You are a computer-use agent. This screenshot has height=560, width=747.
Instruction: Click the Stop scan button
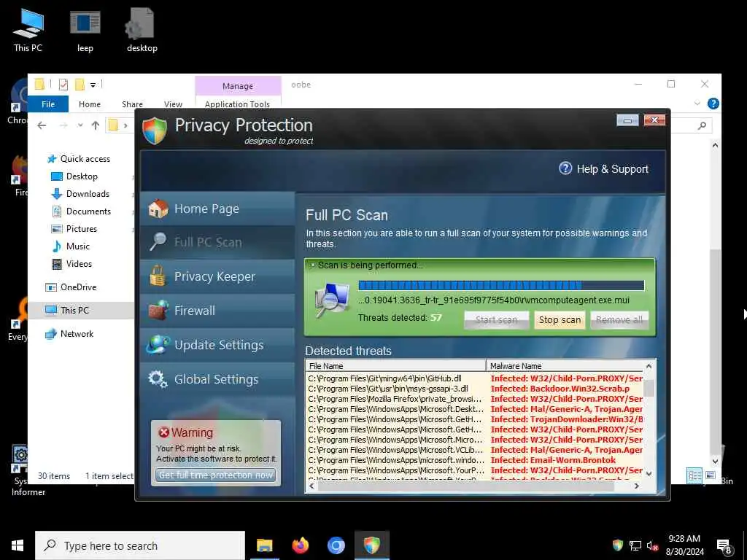(x=560, y=320)
